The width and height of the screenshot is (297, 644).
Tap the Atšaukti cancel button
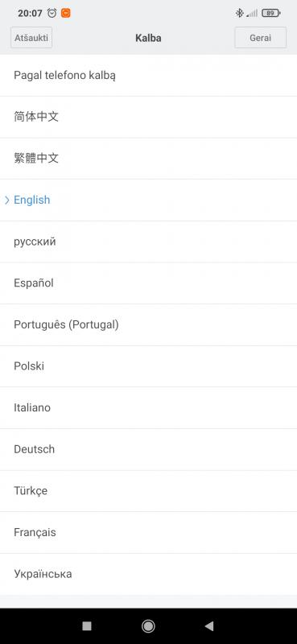click(x=31, y=38)
